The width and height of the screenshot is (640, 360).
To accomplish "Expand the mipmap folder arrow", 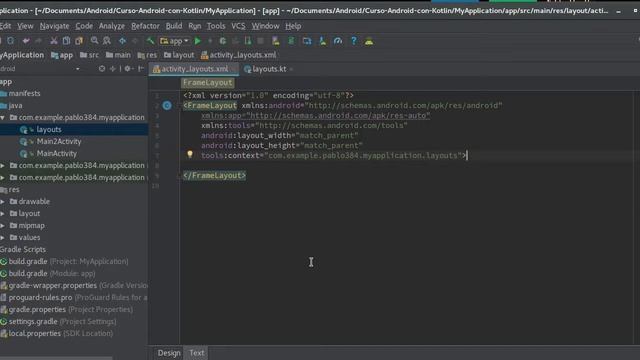I will (3, 226).
